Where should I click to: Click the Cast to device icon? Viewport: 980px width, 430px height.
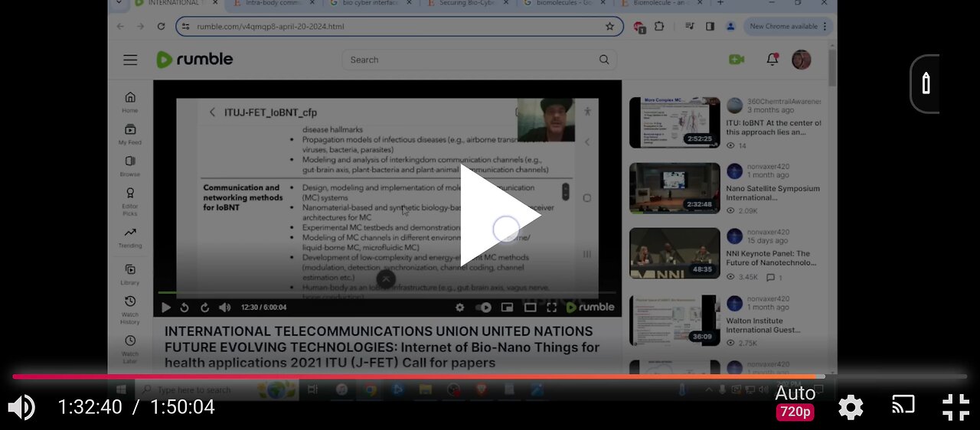(903, 406)
